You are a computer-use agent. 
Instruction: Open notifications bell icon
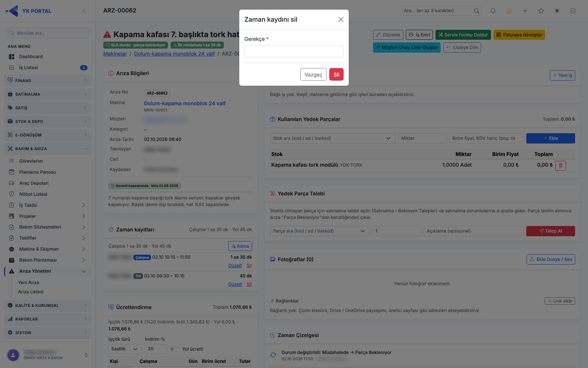[x=493, y=11]
